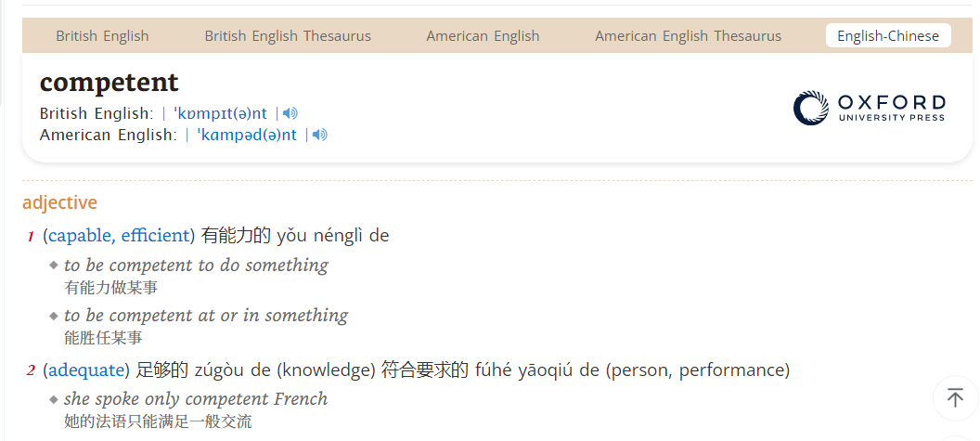Click the back-to-top arrow button
Image resolution: width=980 pixels, height=441 pixels.
point(955,397)
